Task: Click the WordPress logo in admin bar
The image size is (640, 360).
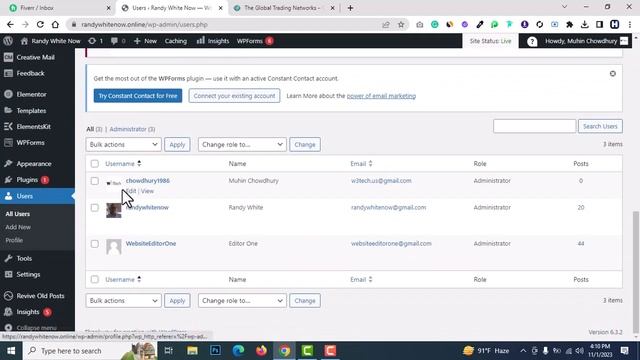Action: (x=8, y=41)
